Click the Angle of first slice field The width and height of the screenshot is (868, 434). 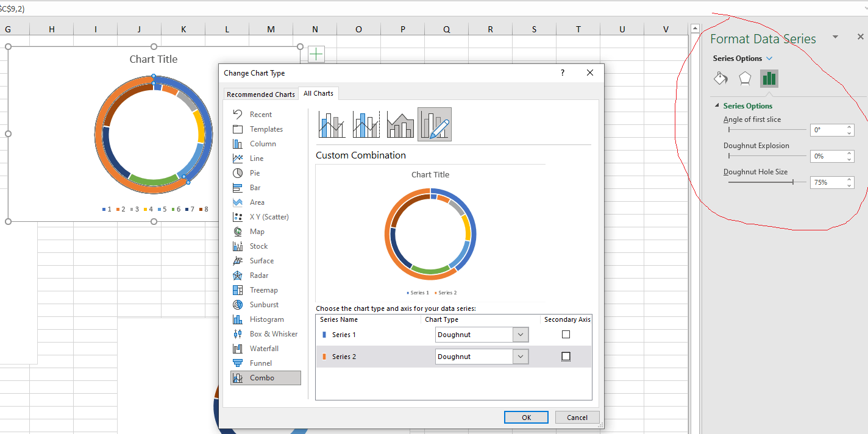827,130
